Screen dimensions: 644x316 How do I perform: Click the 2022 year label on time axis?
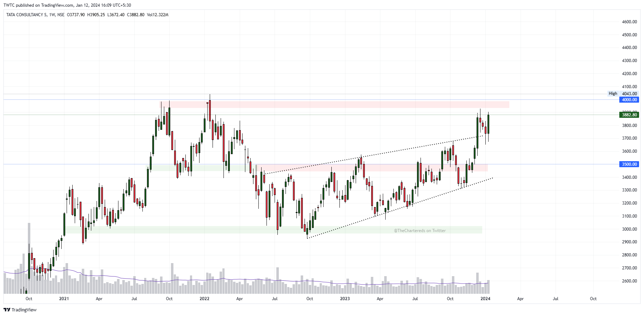[x=204, y=299]
